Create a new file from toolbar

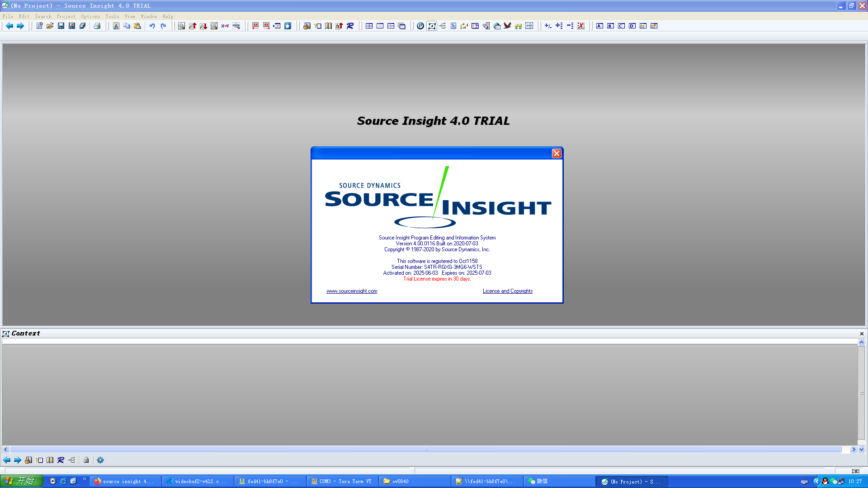point(39,26)
